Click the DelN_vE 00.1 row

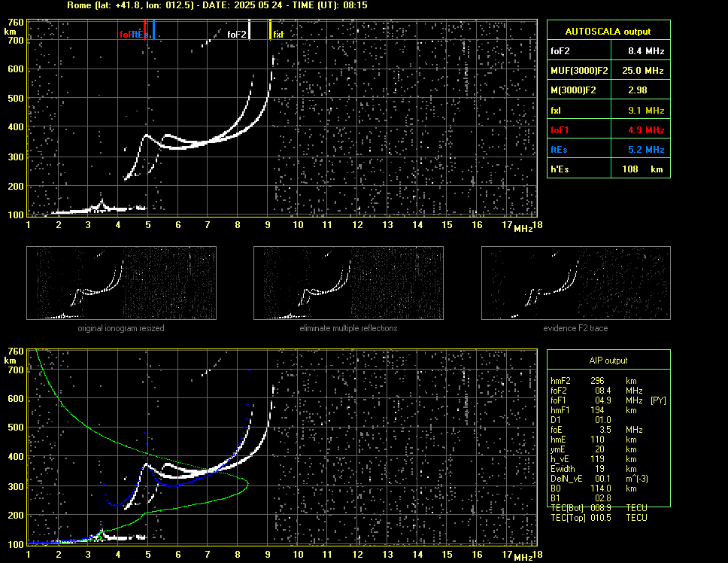599,479
